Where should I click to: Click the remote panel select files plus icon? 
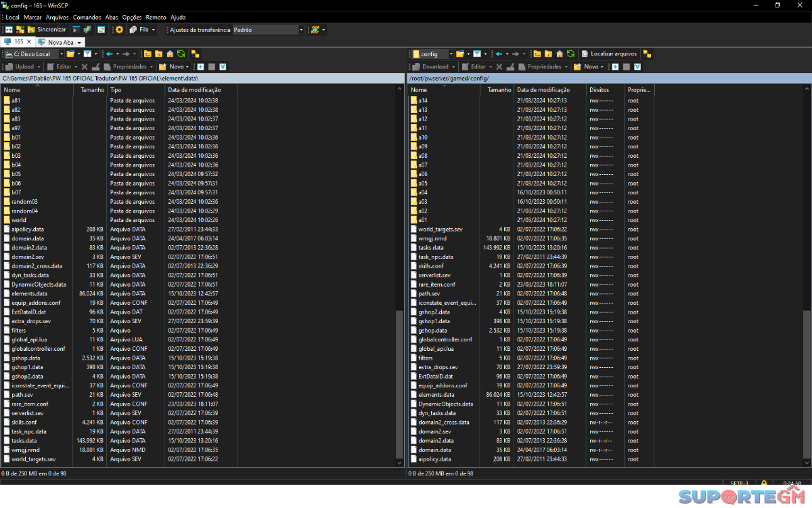(615, 66)
